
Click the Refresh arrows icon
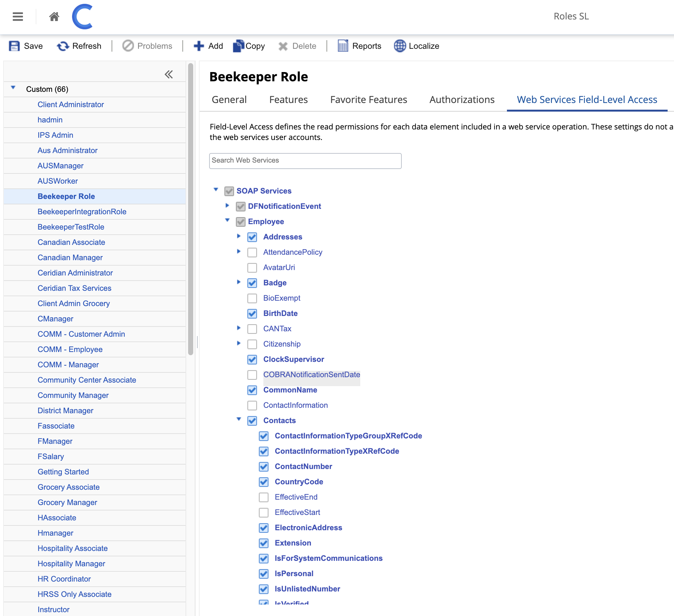[x=63, y=46]
